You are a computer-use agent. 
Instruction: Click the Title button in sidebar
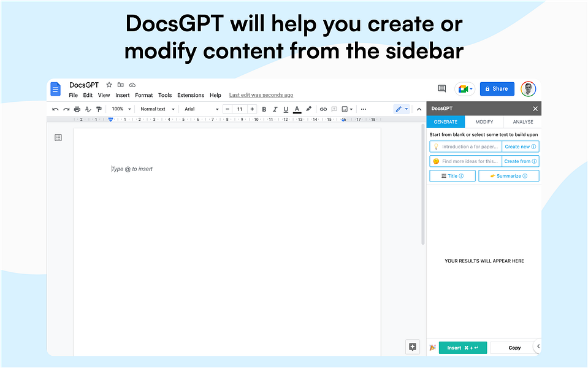click(x=452, y=176)
